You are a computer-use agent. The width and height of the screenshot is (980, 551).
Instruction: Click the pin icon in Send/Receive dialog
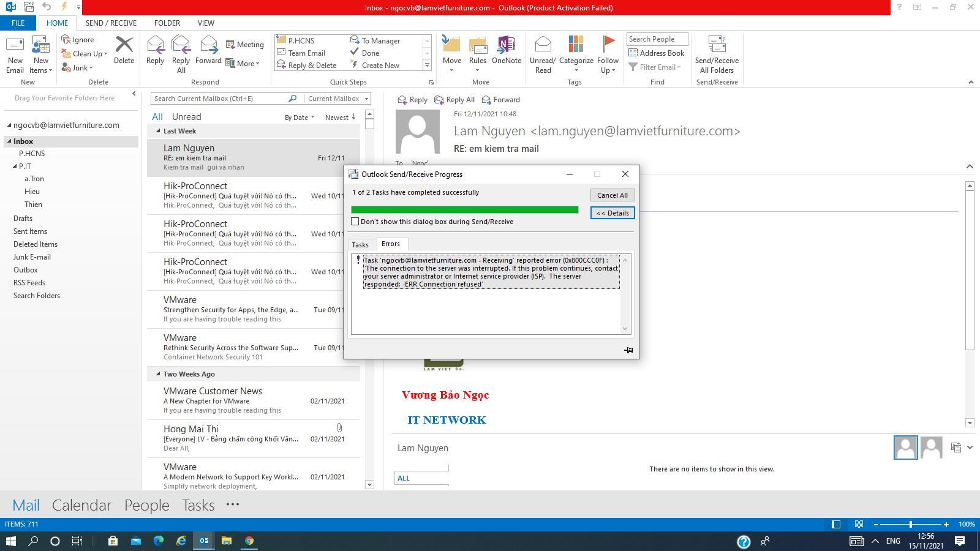[x=628, y=350]
